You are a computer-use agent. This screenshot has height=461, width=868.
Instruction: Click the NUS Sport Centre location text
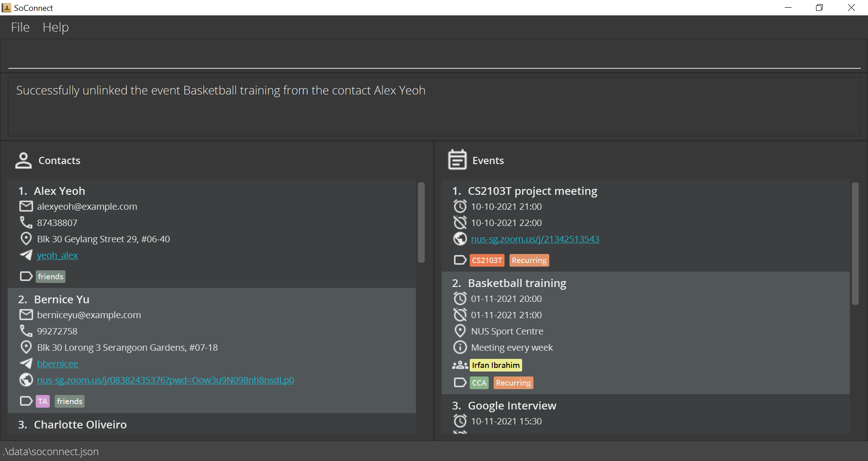point(507,331)
